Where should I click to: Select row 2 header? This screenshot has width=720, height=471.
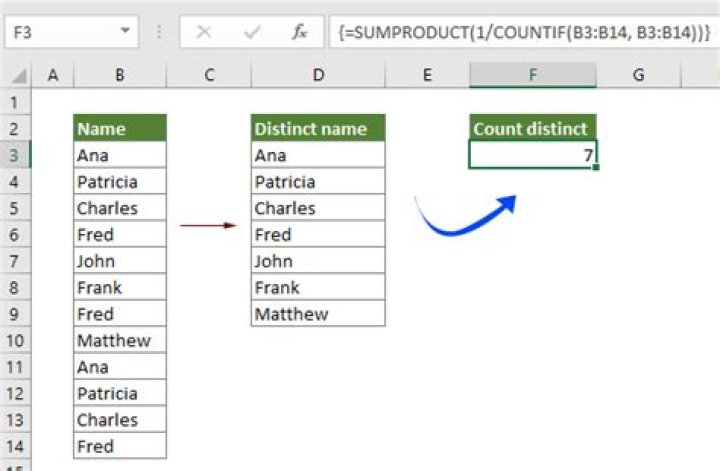[15, 129]
